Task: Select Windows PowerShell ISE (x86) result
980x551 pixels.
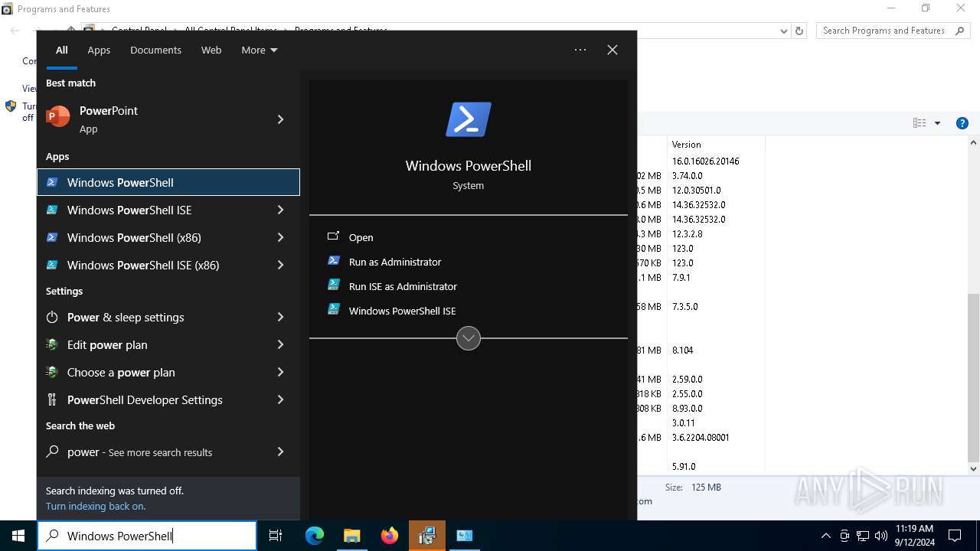Action: 152,265
